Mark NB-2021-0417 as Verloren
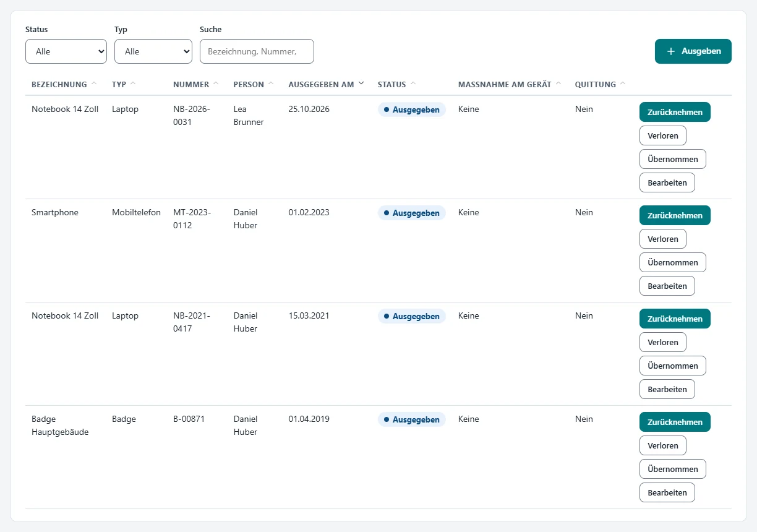This screenshot has height=532, width=757. [663, 342]
